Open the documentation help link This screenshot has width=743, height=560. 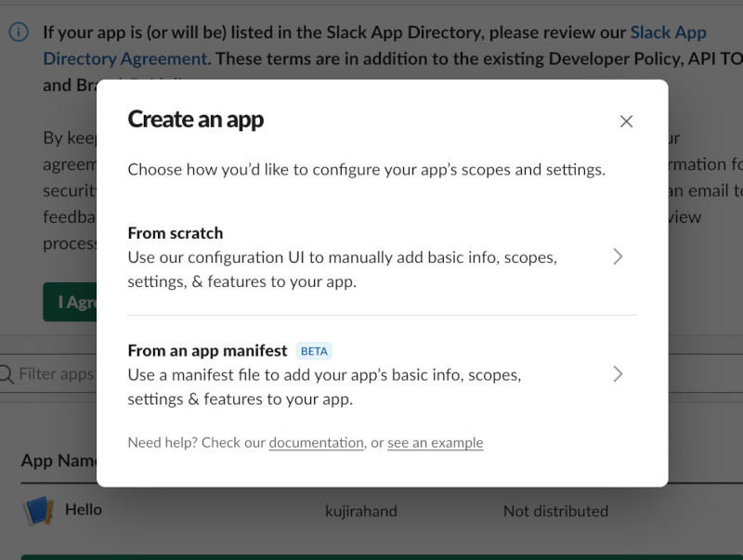click(x=316, y=443)
